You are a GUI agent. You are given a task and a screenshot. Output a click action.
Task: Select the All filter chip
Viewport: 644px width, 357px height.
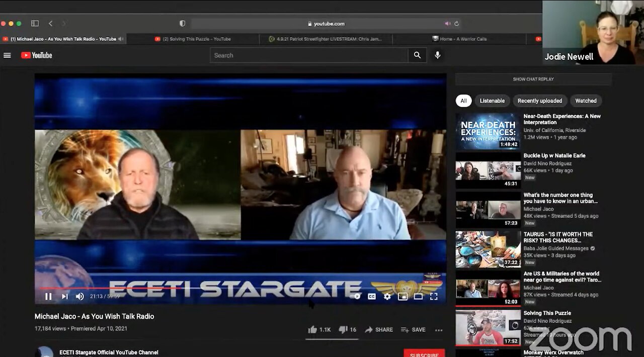[463, 101]
